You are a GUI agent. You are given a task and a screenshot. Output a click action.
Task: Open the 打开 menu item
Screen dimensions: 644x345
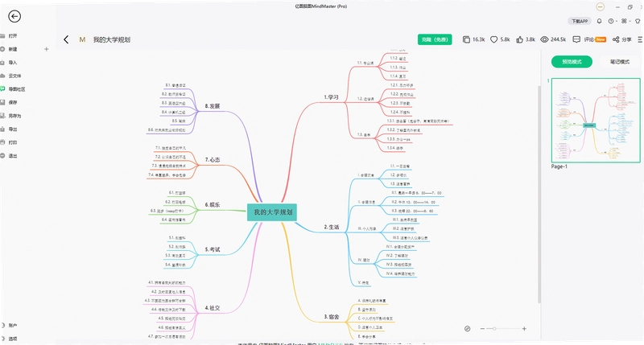click(13, 35)
